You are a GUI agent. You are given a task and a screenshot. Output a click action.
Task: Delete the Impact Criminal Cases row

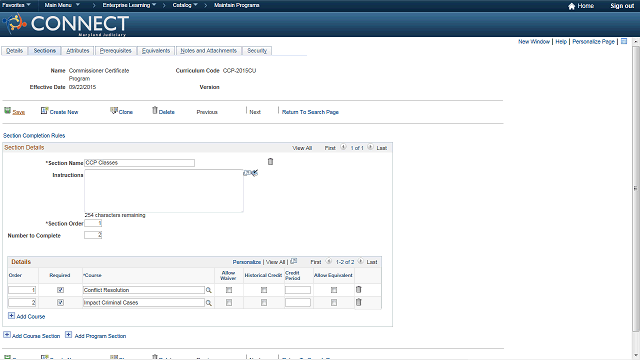[x=358, y=302]
